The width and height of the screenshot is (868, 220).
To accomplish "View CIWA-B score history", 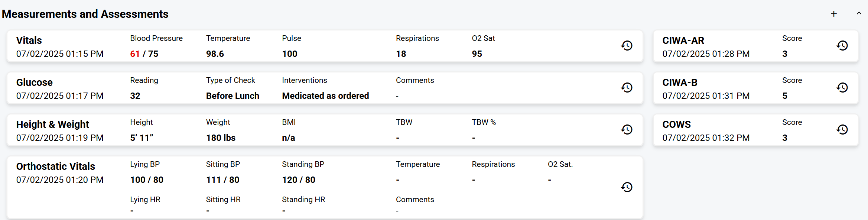I will click(x=842, y=88).
